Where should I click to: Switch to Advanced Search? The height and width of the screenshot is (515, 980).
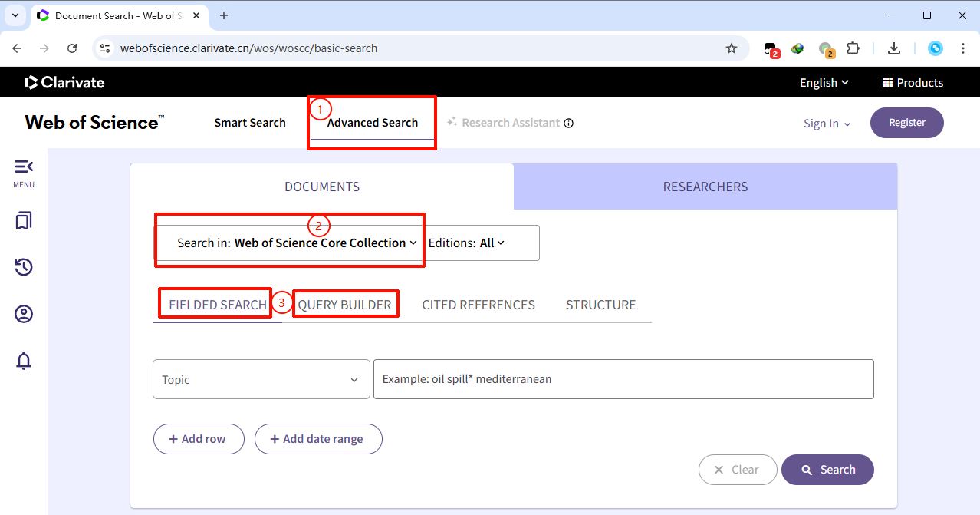[x=373, y=123]
